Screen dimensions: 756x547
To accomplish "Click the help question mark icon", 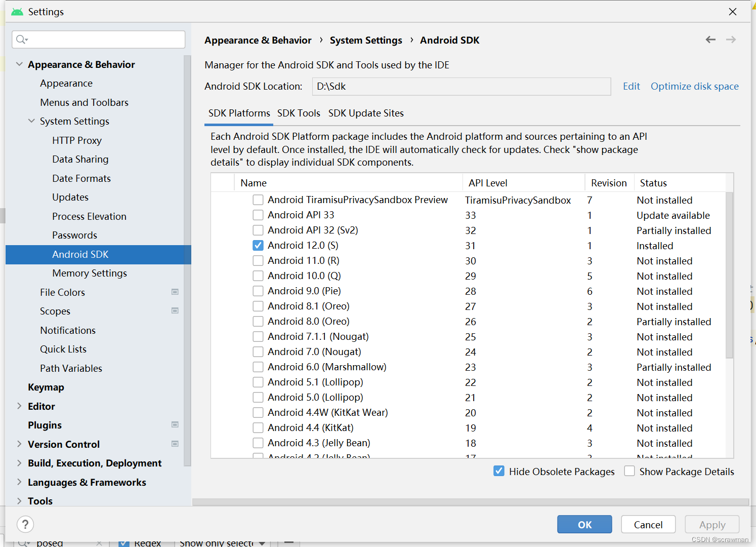I will pos(25,524).
